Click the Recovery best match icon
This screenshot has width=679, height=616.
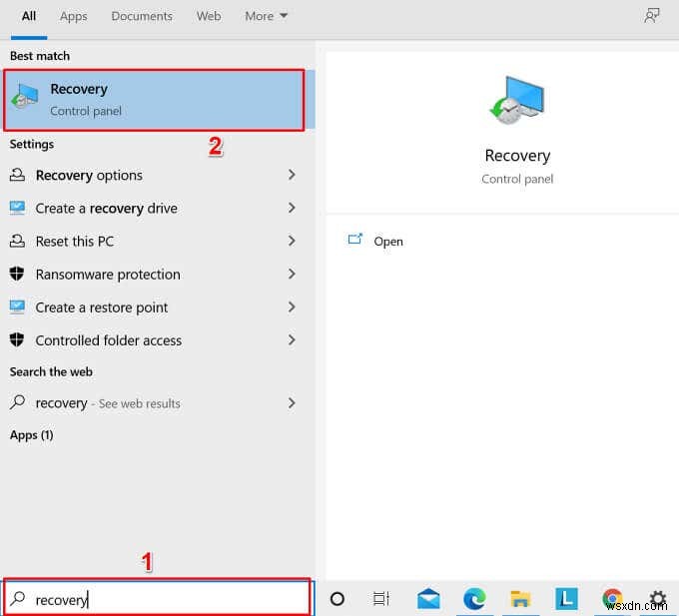click(x=25, y=98)
